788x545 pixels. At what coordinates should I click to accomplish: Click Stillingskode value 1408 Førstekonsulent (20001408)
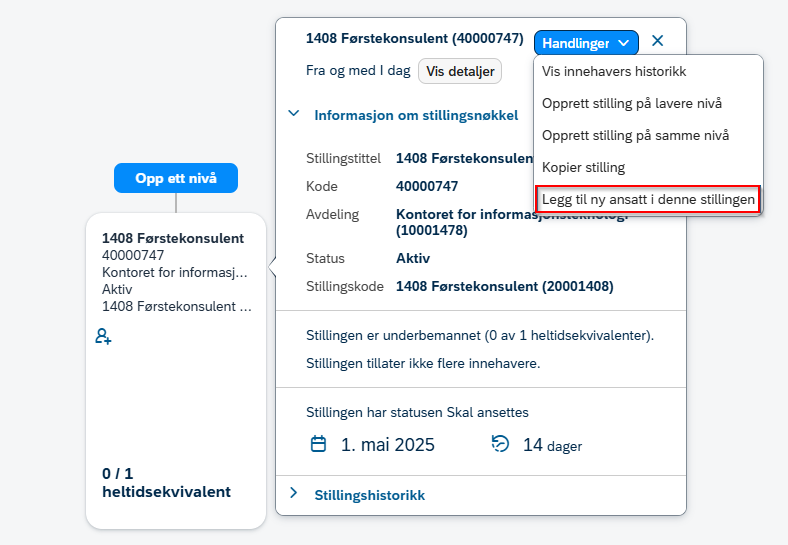[505, 287]
